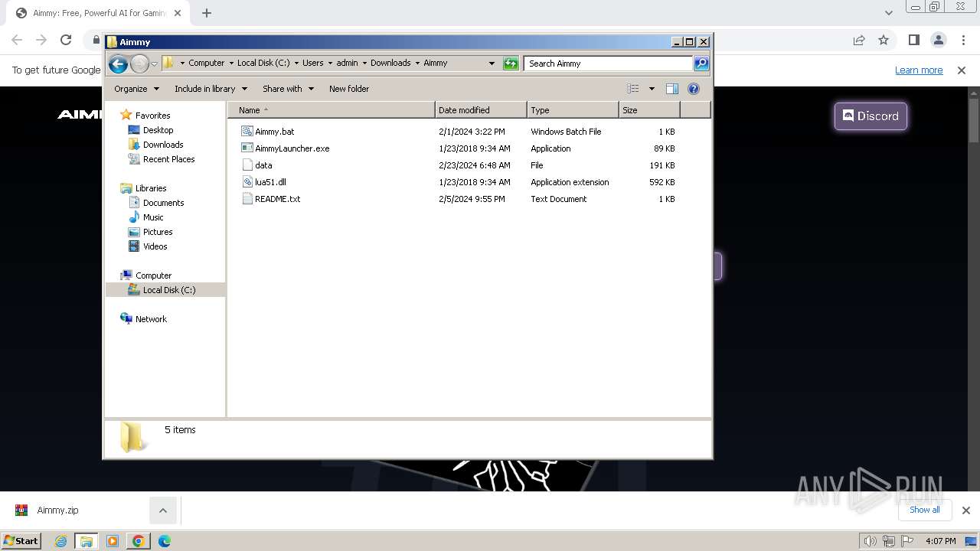Select Computer in navigation pane
The image size is (980, 551).
[x=153, y=275]
